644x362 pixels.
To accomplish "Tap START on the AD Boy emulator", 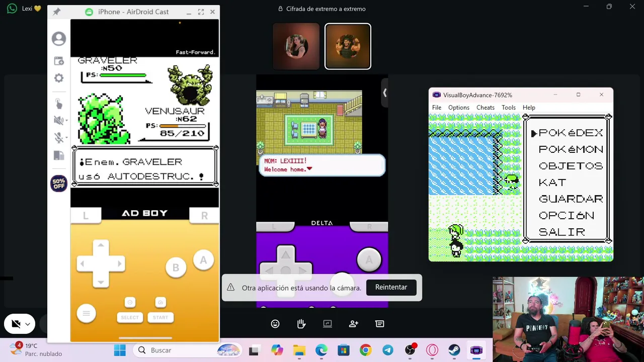I will (x=160, y=317).
